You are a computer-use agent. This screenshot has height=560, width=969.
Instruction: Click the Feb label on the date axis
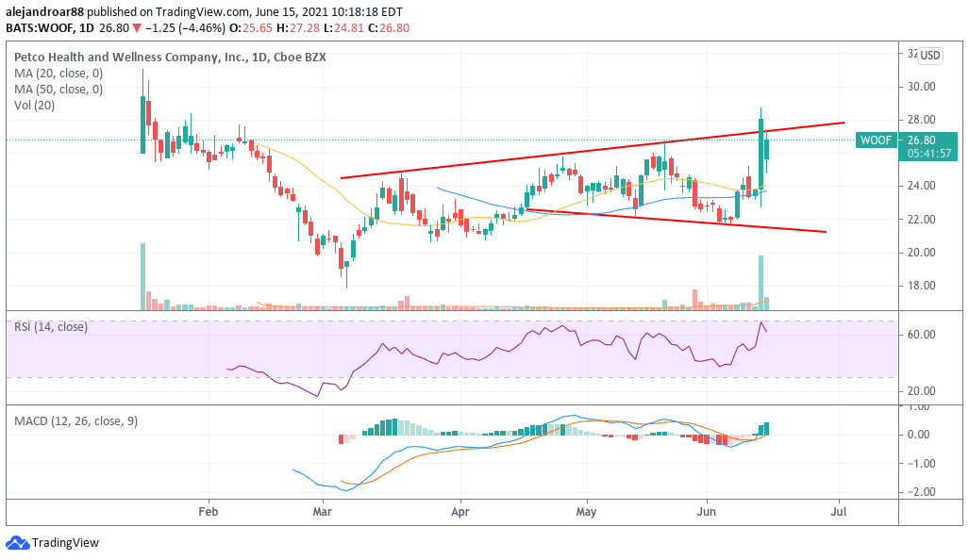(x=209, y=512)
